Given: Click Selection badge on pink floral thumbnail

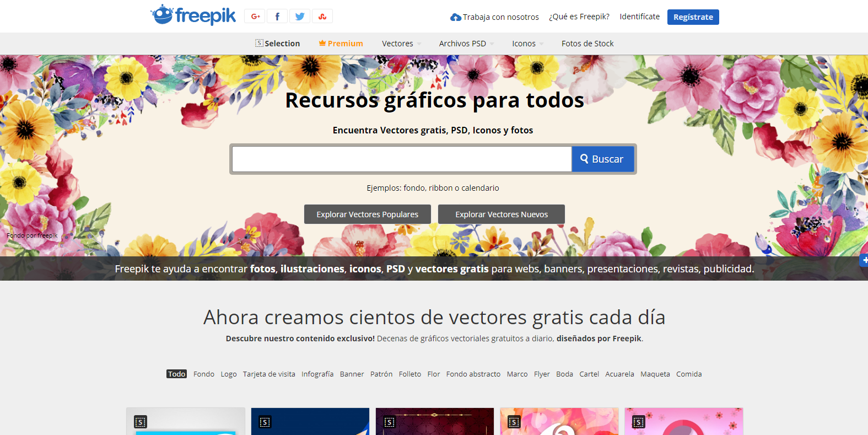Looking at the screenshot, I should click(x=639, y=422).
